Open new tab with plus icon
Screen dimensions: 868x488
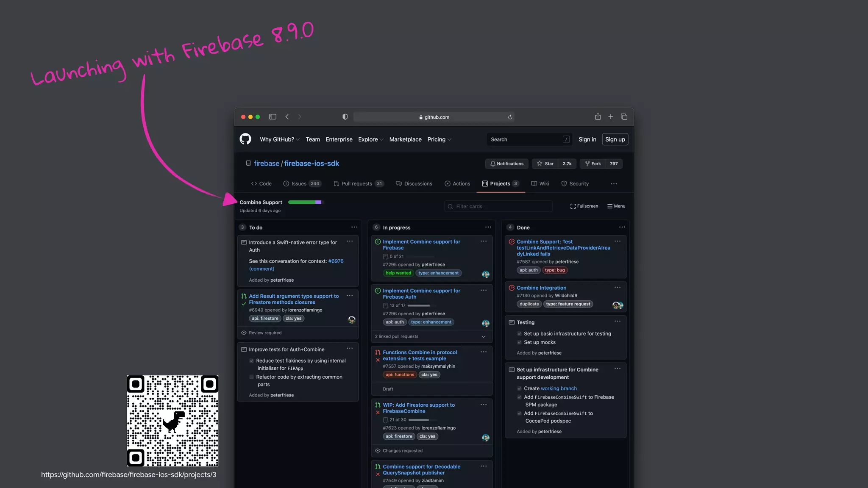pos(611,116)
